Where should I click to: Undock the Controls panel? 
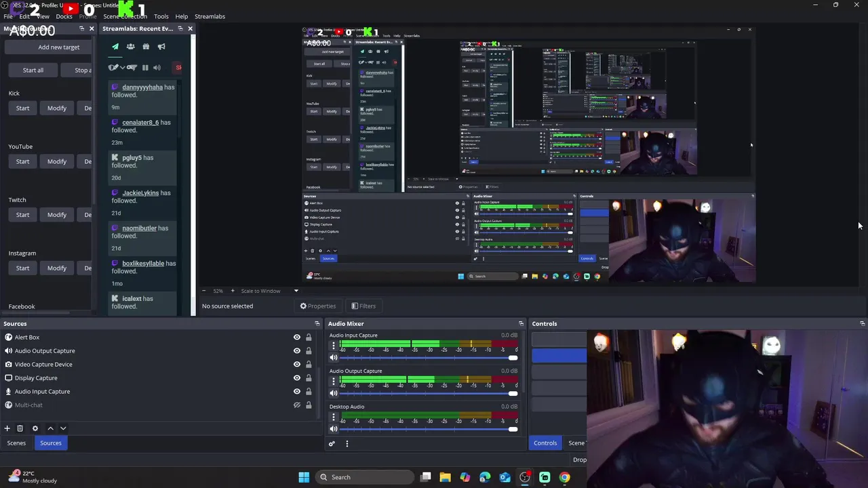(x=862, y=323)
